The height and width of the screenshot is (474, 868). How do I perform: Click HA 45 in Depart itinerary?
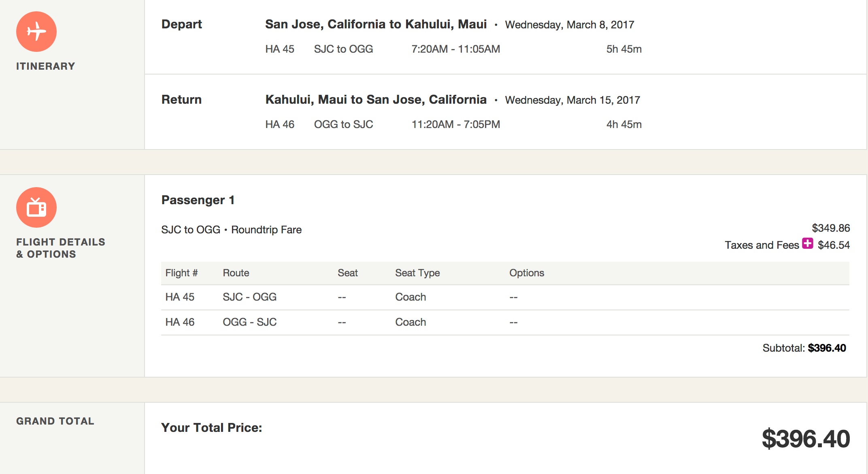click(x=280, y=49)
